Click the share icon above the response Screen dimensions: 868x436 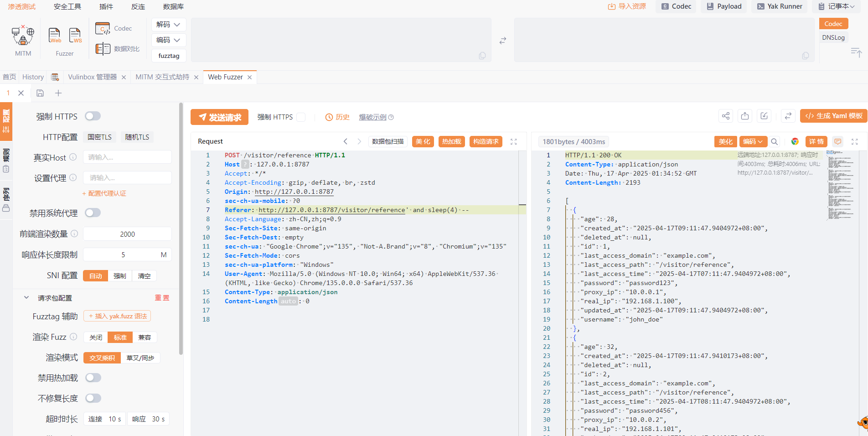point(725,116)
